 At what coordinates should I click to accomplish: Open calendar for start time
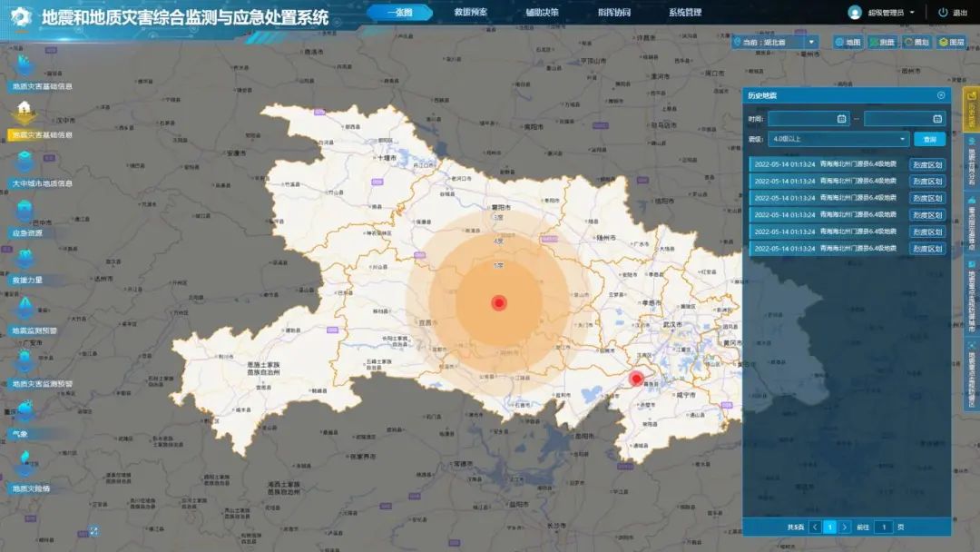[841, 119]
